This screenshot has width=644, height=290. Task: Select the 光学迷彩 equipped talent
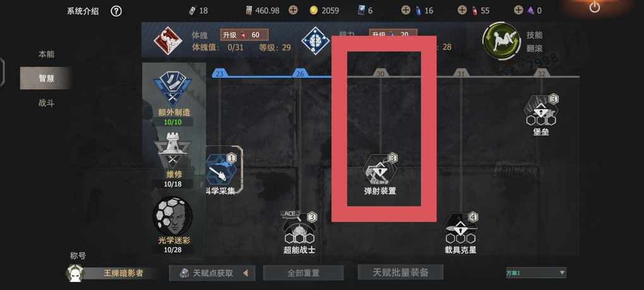(172, 215)
